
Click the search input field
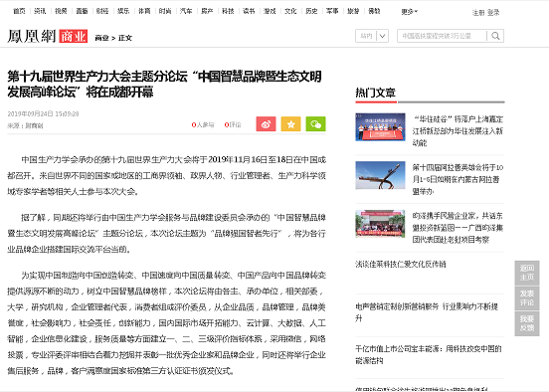tap(443, 36)
